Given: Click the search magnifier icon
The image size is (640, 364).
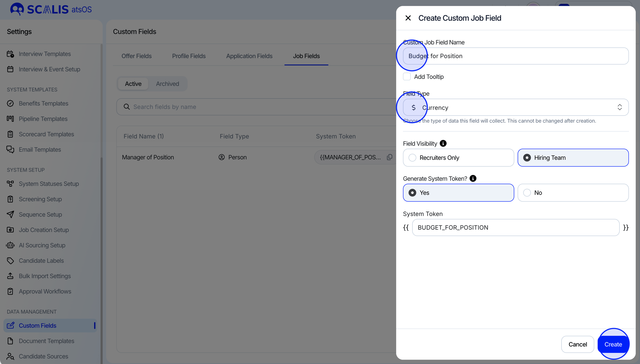Looking at the screenshot, I should (x=127, y=107).
